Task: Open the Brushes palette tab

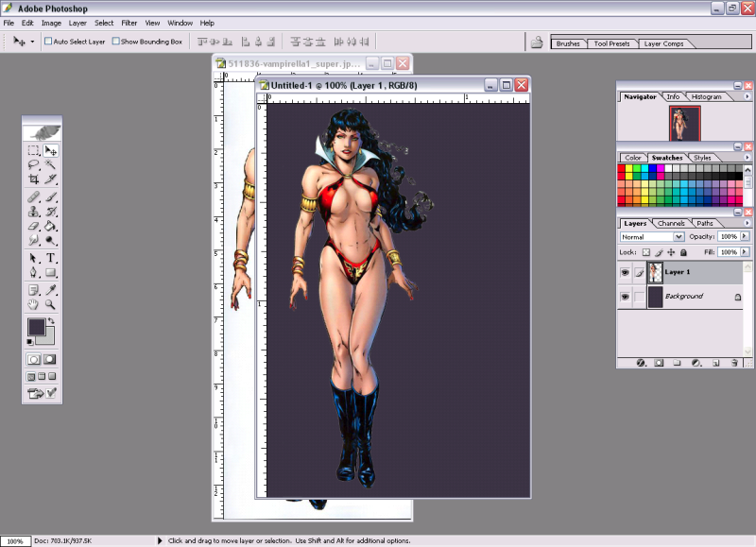Action: click(x=568, y=43)
